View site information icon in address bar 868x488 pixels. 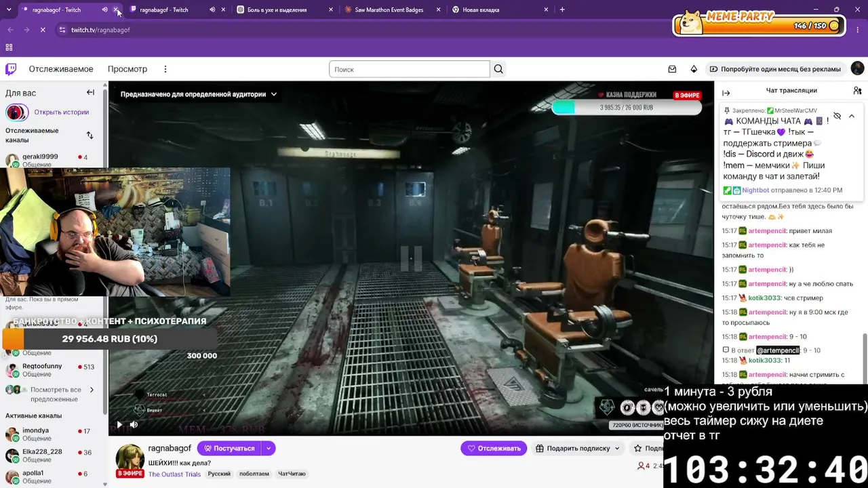tap(62, 30)
